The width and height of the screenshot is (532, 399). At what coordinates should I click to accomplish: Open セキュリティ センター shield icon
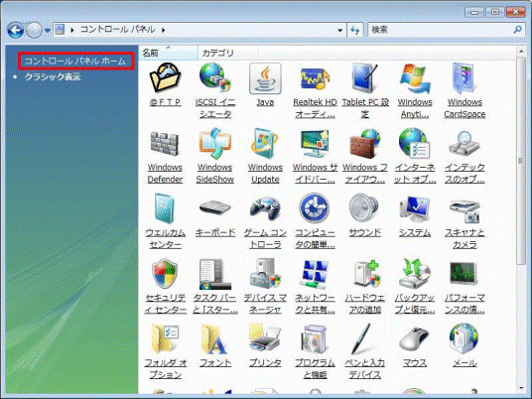165,274
